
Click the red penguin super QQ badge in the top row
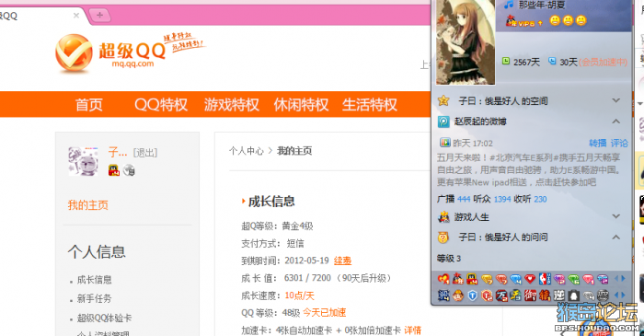click(x=472, y=279)
